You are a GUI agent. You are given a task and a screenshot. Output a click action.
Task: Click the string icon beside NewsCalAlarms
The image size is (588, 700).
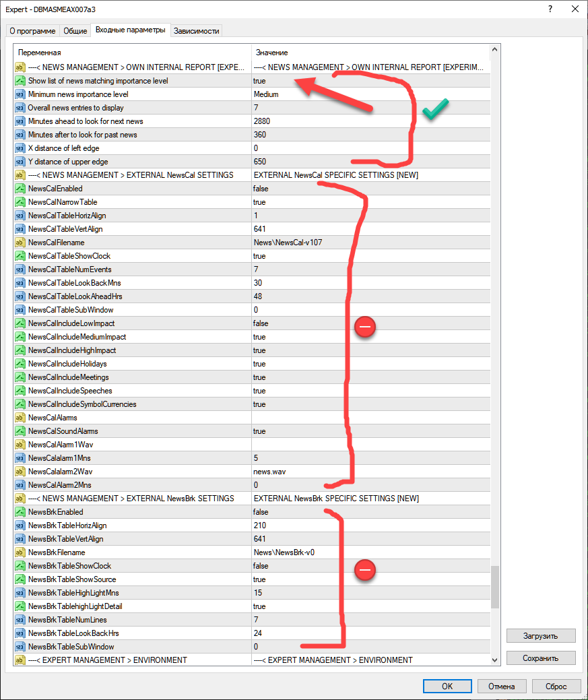[20, 418]
